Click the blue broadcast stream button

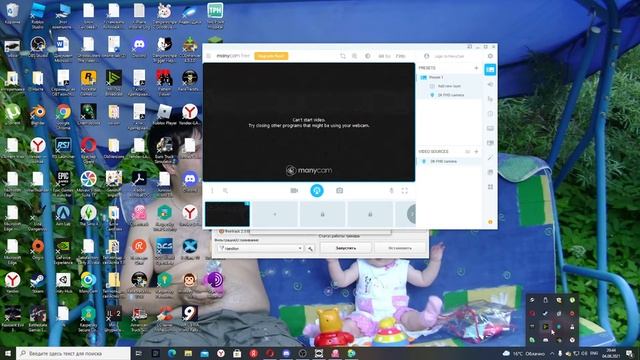tap(317, 190)
